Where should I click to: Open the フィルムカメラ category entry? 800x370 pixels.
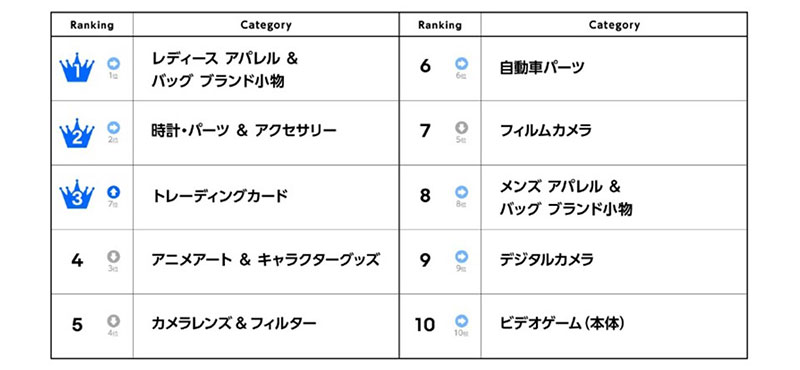545,131
